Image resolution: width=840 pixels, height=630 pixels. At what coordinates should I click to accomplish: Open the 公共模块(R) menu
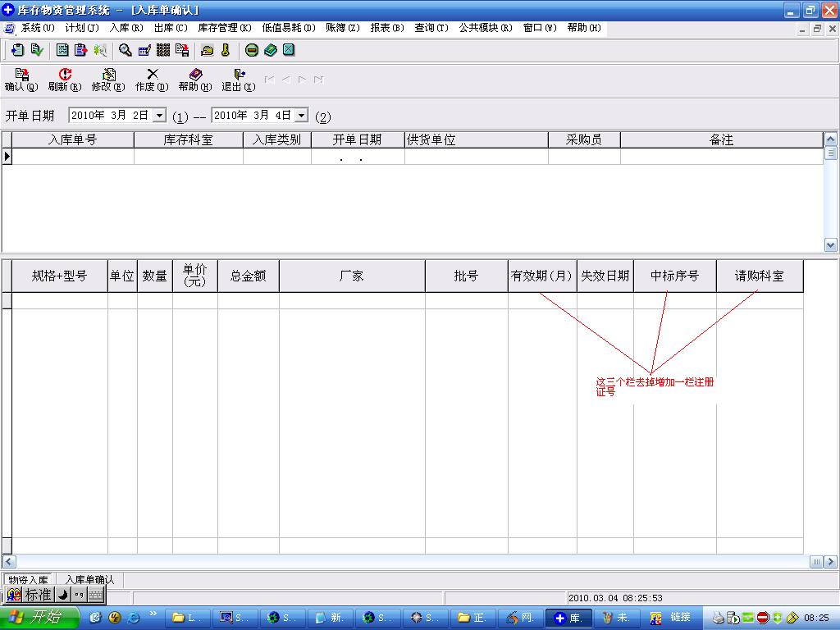point(486,28)
